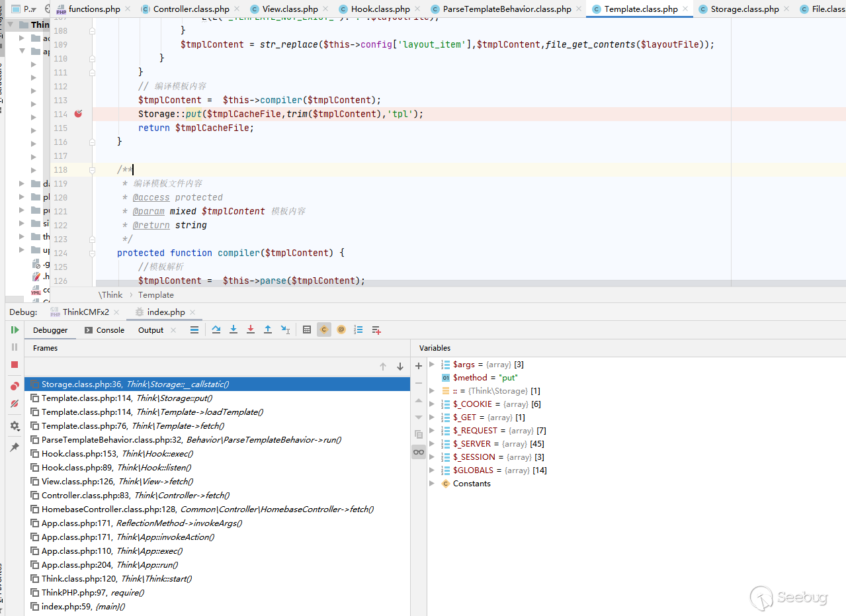Click the Step Into icon
The height and width of the screenshot is (616, 846).
point(233,330)
